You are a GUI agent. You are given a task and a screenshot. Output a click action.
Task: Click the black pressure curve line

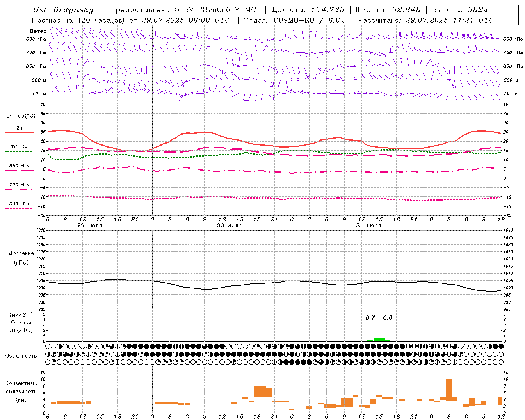point(275,283)
